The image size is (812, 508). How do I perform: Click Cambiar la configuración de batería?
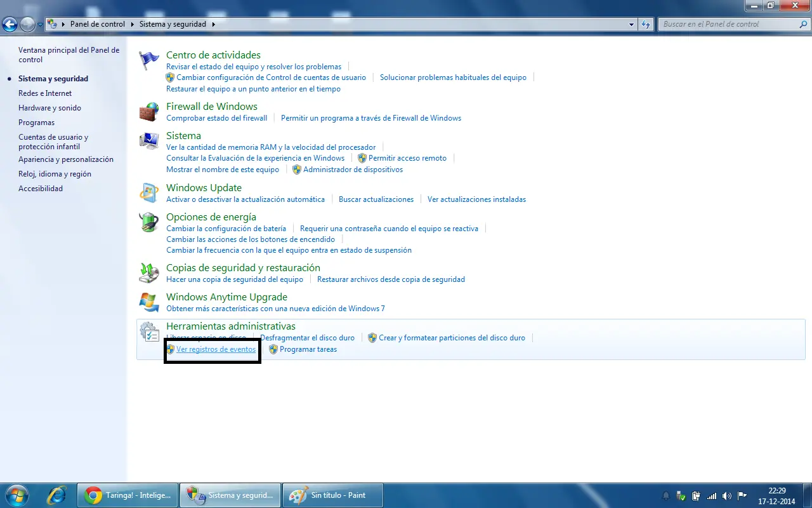[226, 229]
